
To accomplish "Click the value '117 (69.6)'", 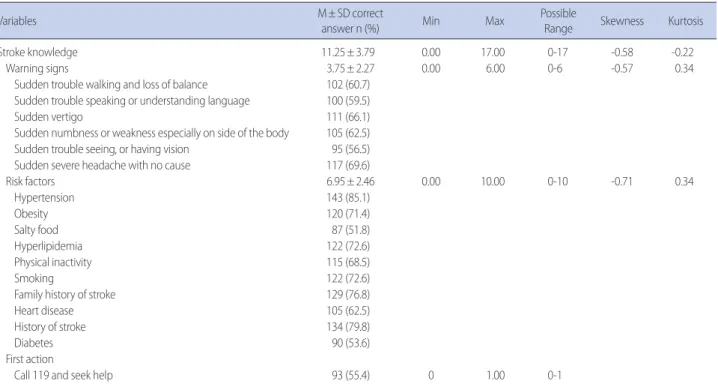I will tap(348, 165).
